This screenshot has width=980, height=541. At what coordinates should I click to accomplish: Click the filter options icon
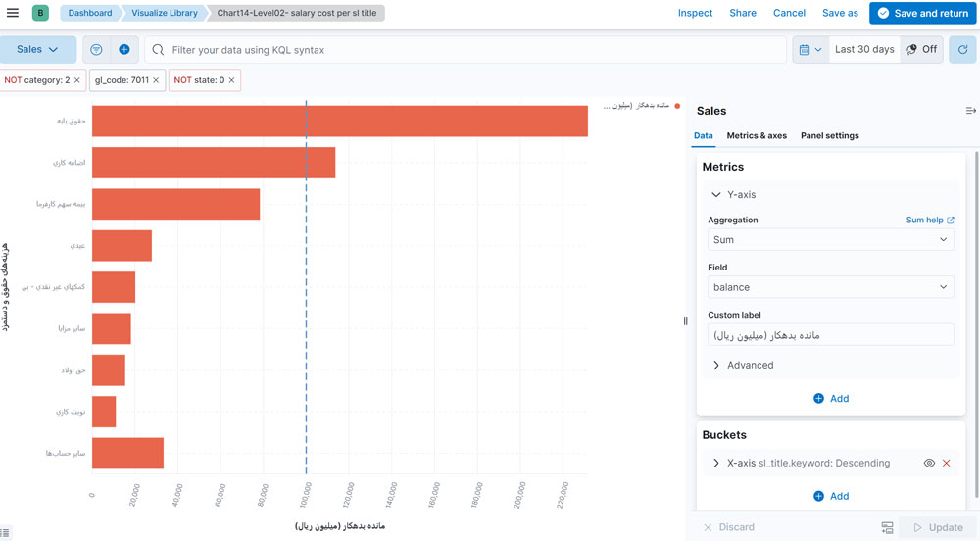(96, 49)
